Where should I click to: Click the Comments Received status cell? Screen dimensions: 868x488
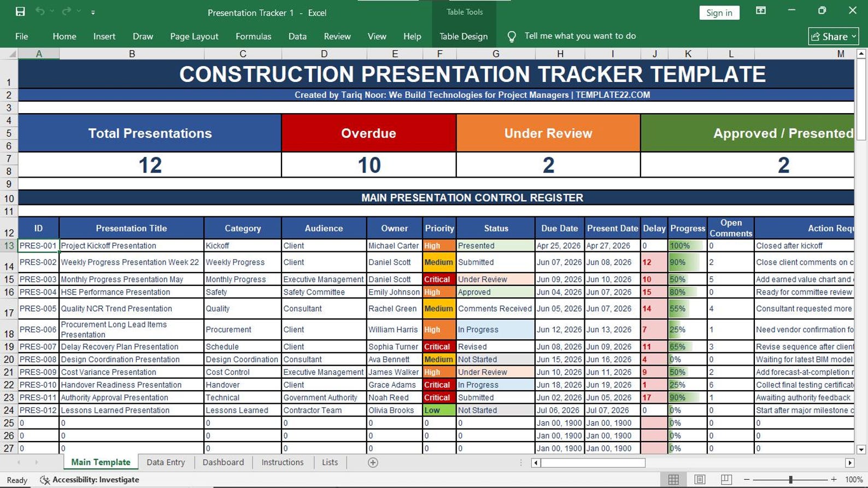point(496,309)
